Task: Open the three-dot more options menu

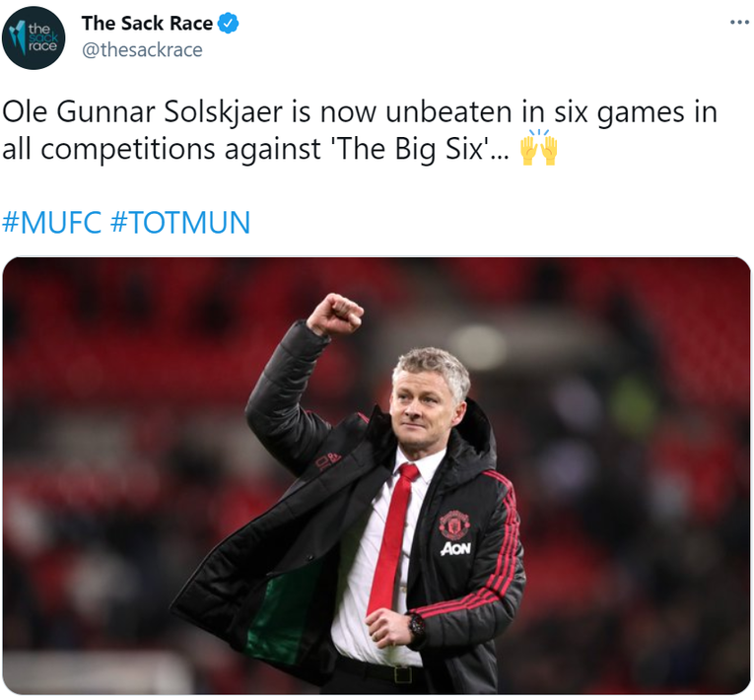Action: tap(739, 22)
